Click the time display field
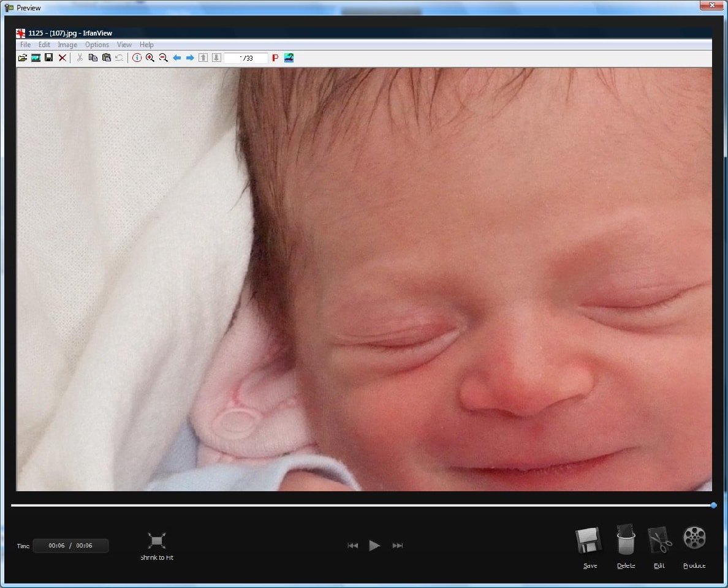Screen dimensions: 728x588 70,546
